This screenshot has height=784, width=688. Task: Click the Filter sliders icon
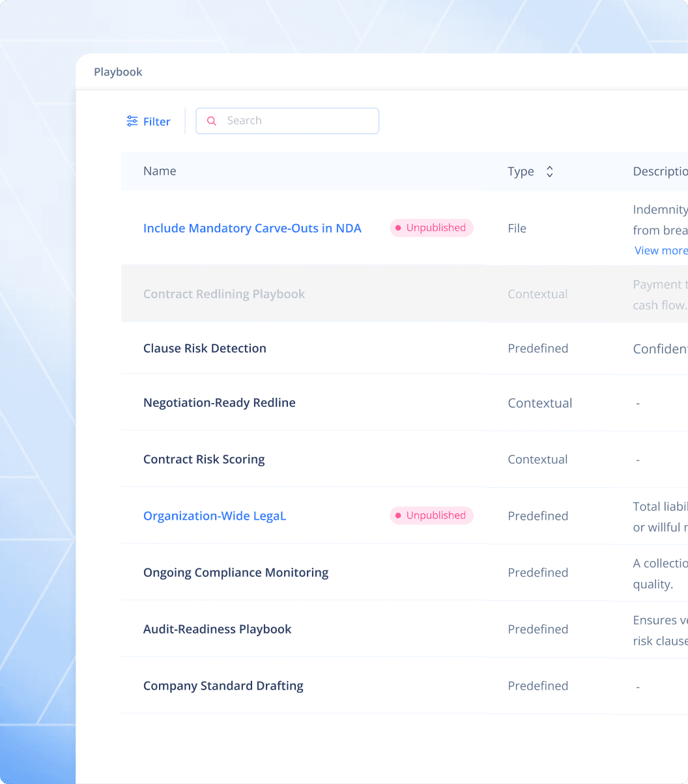132,121
